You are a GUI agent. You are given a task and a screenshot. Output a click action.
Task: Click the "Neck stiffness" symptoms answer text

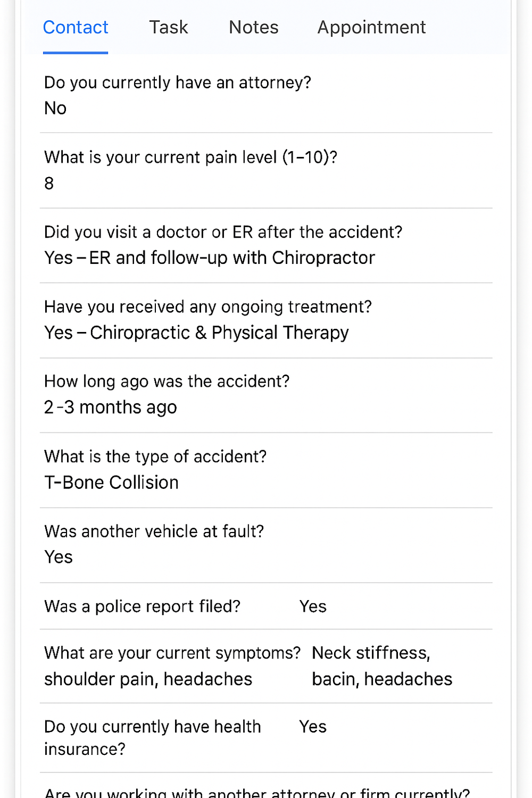[x=371, y=653]
